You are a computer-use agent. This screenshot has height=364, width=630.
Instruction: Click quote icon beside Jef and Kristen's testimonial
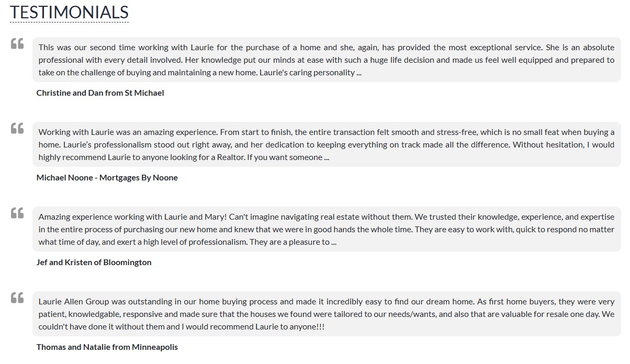pyautogui.click(x=17, y=213)
